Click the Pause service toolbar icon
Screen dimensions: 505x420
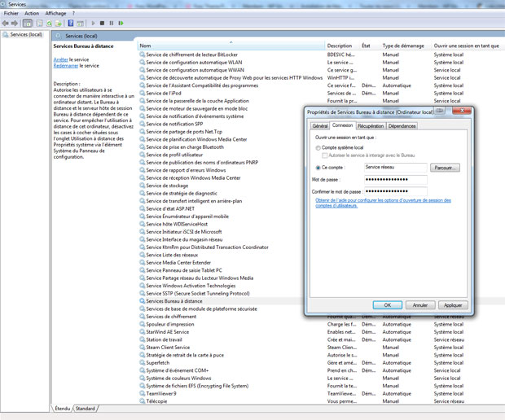click(x=112, y=23)
